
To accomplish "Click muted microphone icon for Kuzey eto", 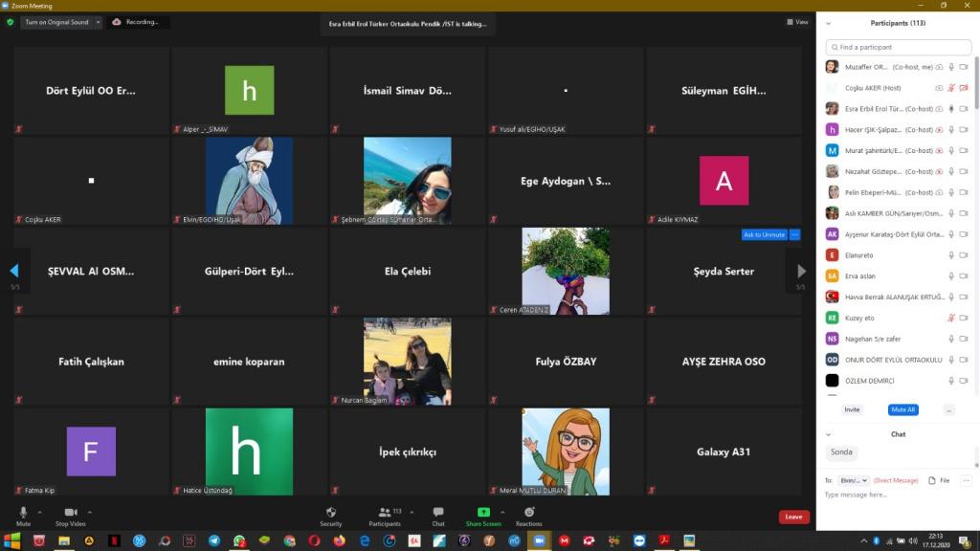I will 951,318.
